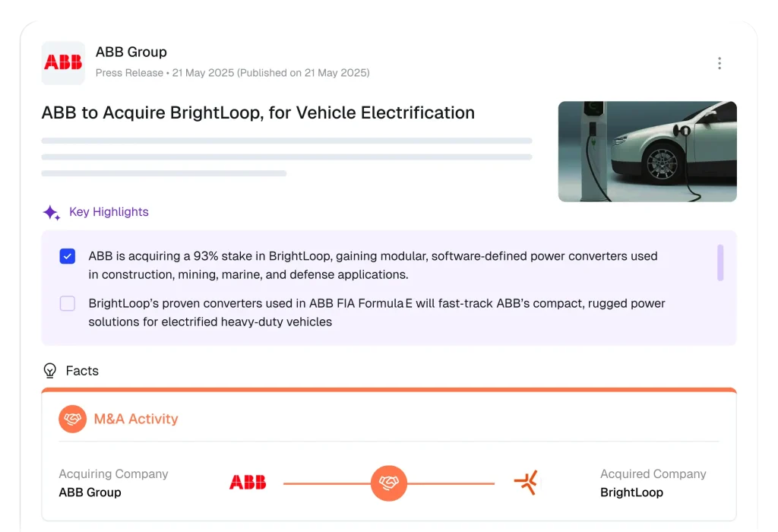Check the Formula E converters highlight checkbox
Screen dimensions: 778x532
coord(68,303)
